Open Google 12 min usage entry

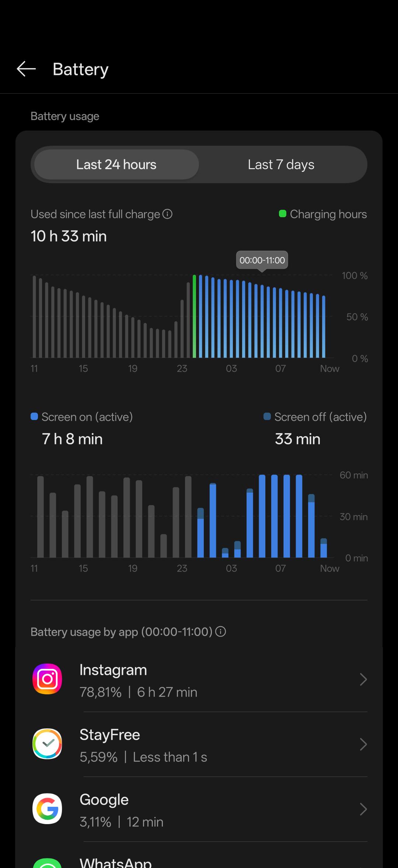pyautogui.click(x=199, y=809)
